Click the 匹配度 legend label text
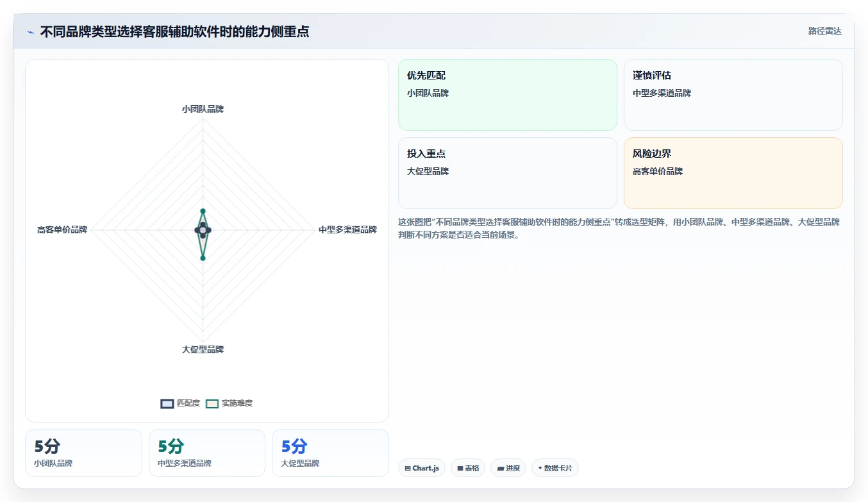Image resolution: width=868 pixels, height=502 pixels. click(188, 403)
